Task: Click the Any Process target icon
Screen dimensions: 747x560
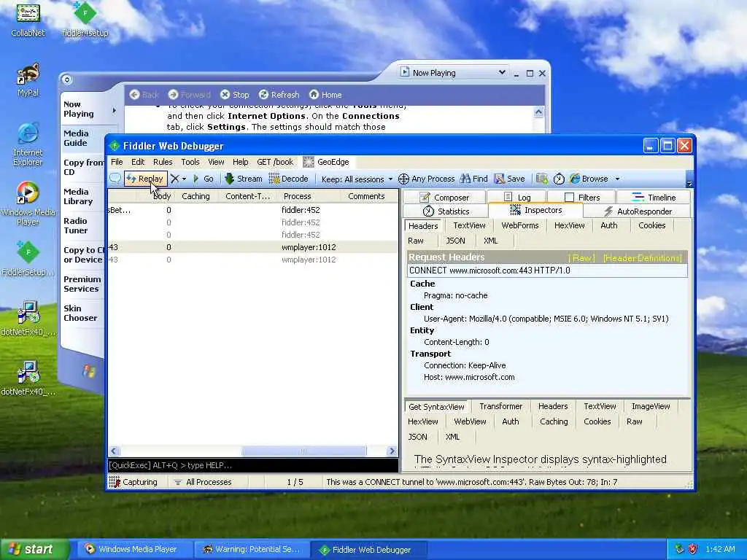Action: coord(403,179)
